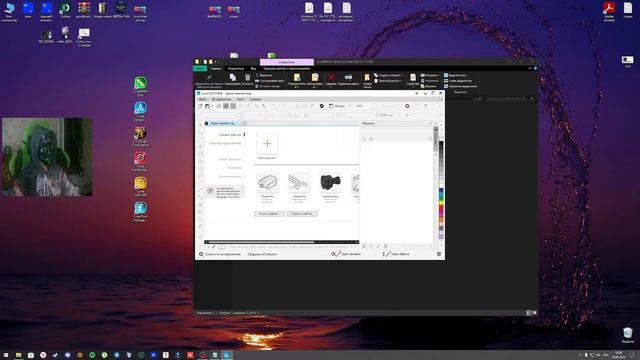Click Copy to icon in Explorer ribbon
Viewport: 640px width, 360px height.
tap(315, 77)
